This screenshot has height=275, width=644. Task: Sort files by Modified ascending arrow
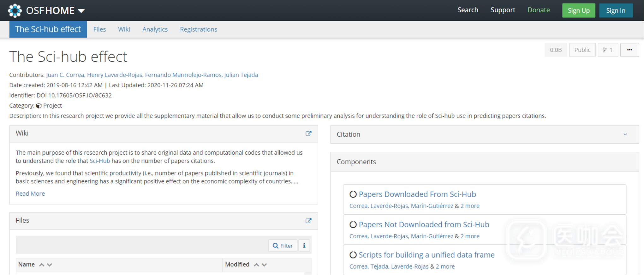coord(256,265)
